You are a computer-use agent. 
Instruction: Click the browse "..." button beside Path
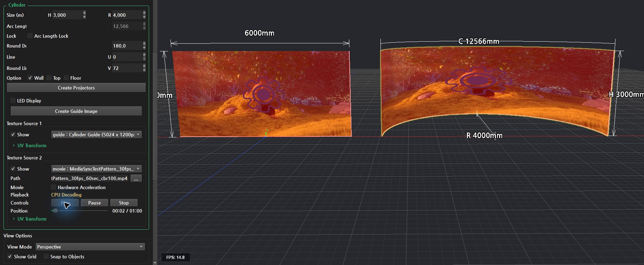[x=136, y=179]
